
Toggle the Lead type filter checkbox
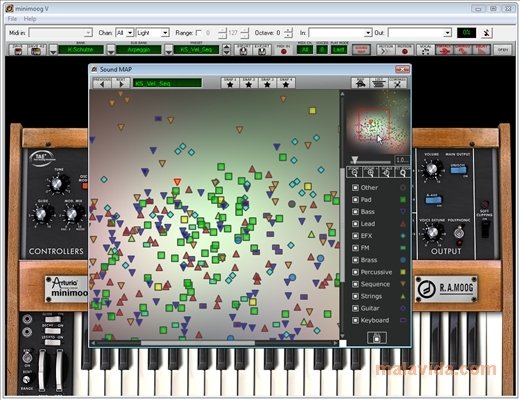point(355,224)
